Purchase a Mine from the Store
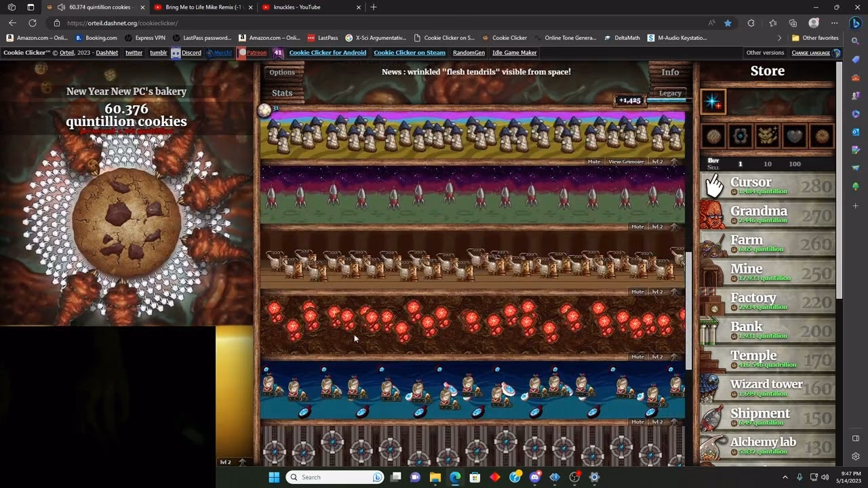This screenshot has height=488, width=868. point(768,272)
